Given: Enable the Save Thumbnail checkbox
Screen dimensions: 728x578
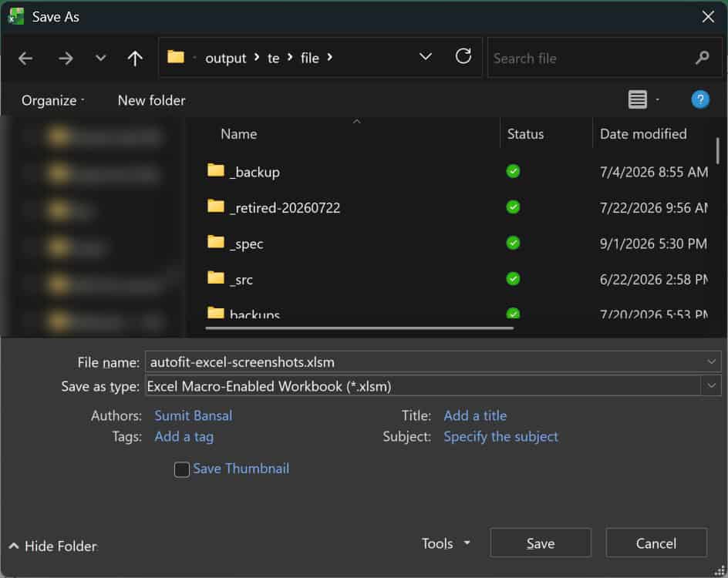Looking at the screenshot, I should click(181, 469).
